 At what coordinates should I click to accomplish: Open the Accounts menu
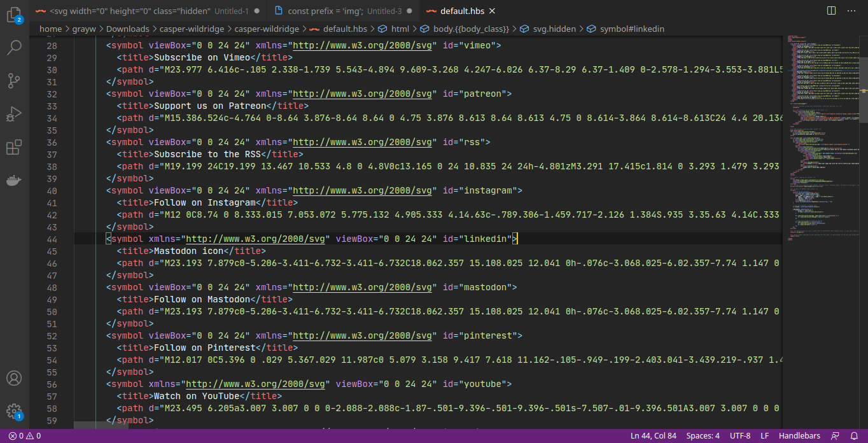(14, 378)
